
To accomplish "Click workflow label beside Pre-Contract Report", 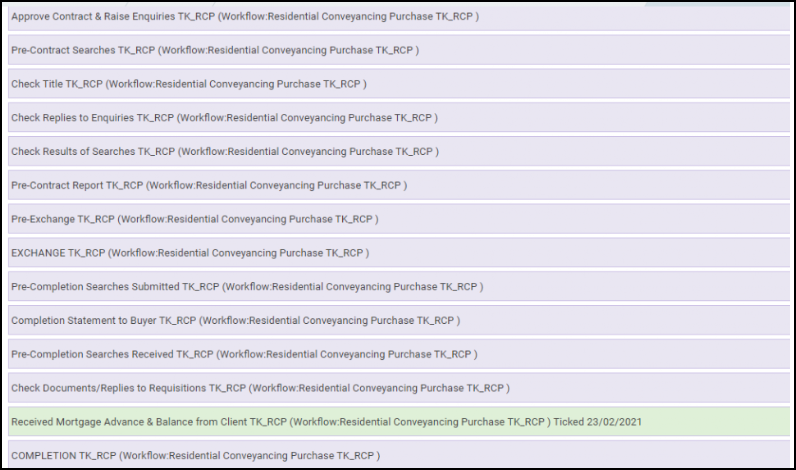I will pos(277,185).
